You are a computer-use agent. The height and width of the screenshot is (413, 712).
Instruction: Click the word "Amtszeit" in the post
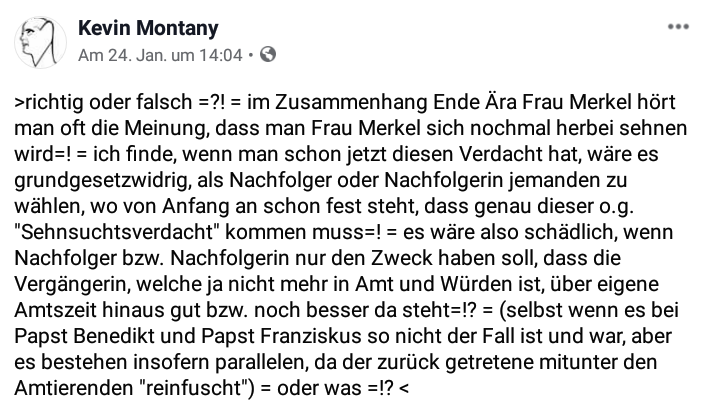pyautogui.click(x=56, y=310)
